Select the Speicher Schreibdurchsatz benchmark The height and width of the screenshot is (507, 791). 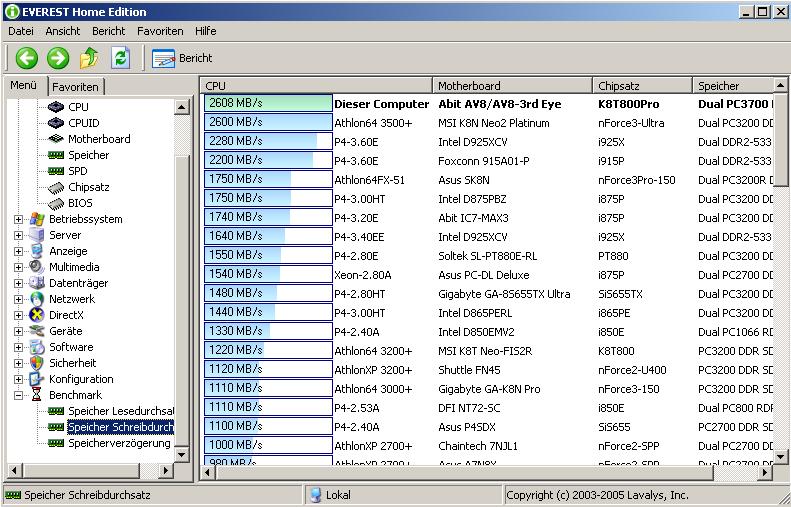click(x=121, y=427)
